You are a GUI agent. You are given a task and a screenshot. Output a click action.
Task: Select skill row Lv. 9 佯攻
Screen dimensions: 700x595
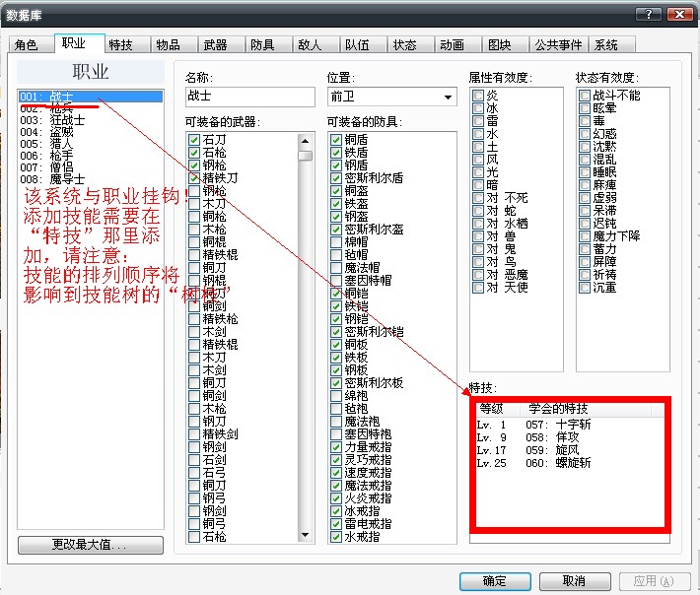click(x=570, y=437)
